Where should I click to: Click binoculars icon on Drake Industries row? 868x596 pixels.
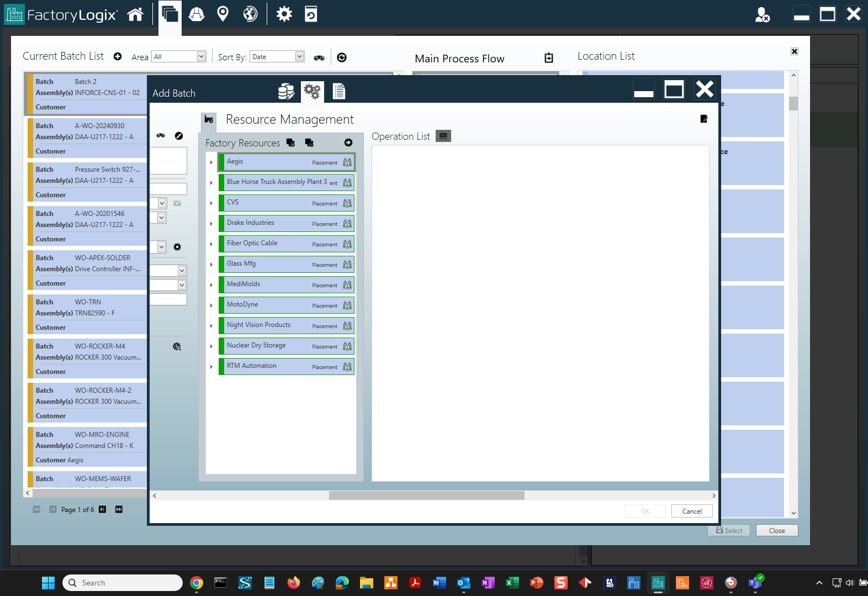pyautogui.click(x=347, y=224)
